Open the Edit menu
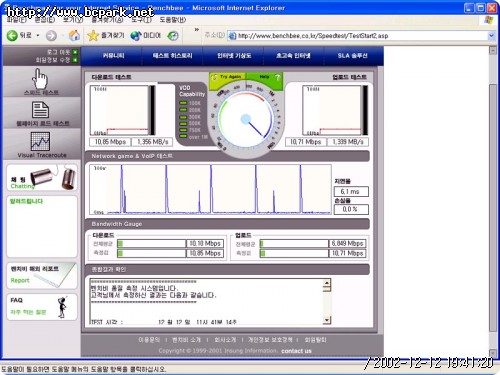The image size is (500, 375). coord(45,20)
